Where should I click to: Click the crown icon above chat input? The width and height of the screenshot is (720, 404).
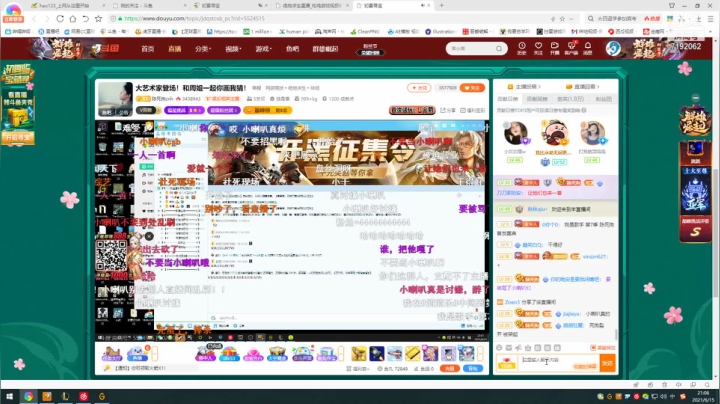[x=528, y=348]
